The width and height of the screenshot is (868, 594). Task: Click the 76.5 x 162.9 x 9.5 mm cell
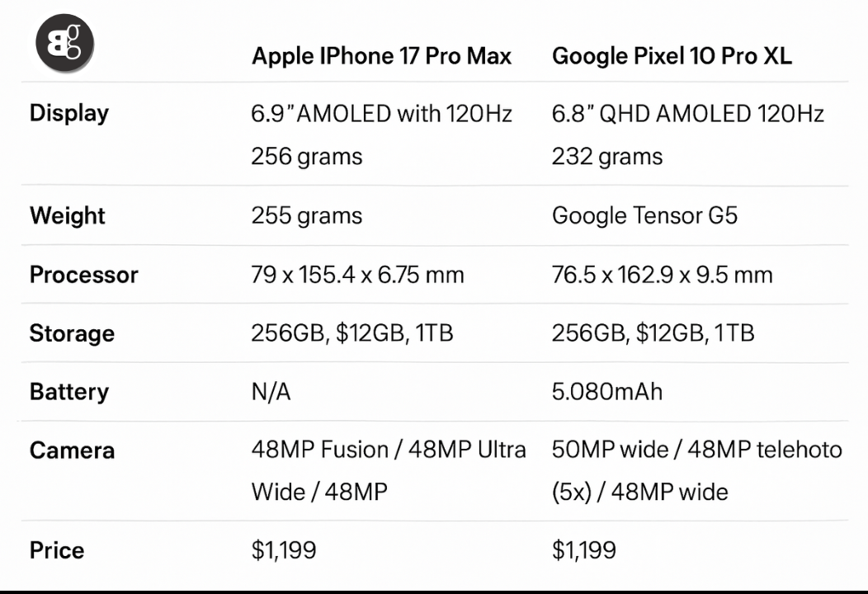pyautogui.click(x=662, y=275)
